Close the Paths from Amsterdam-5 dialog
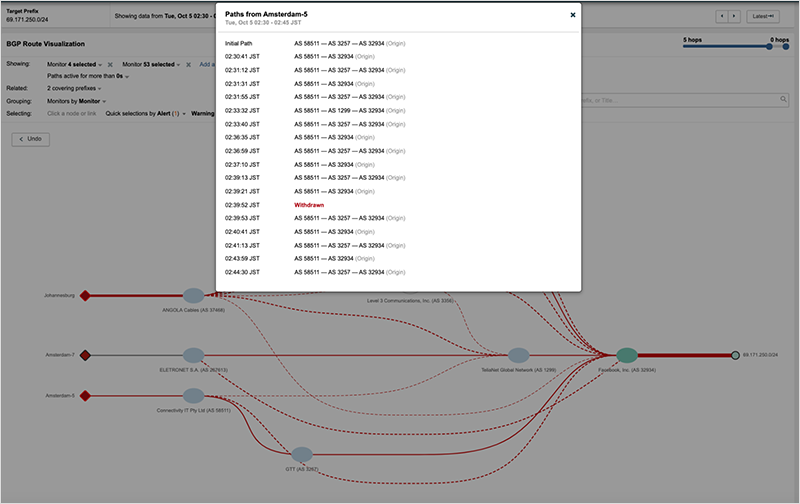 click(573, 15)
